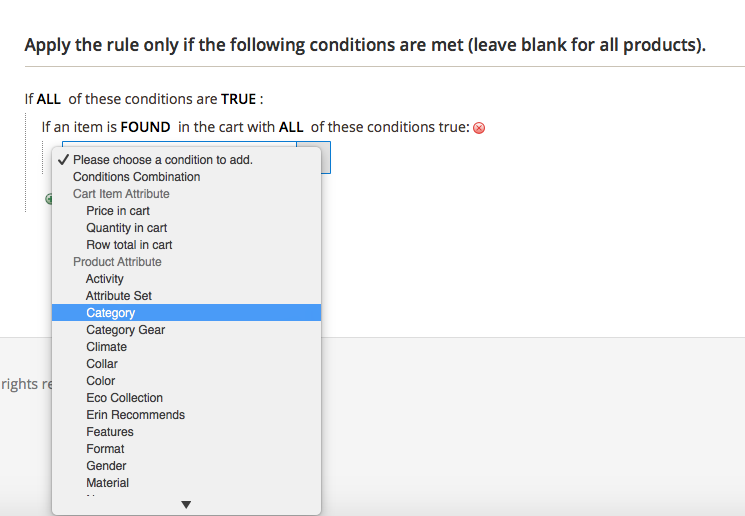
Task: Pick Attribute Set from list
Action: click(119, 296)
